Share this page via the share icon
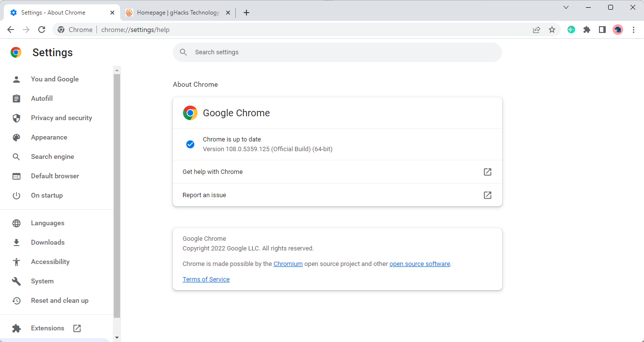This screenshot has height=342, width=644. coord(537,30)
